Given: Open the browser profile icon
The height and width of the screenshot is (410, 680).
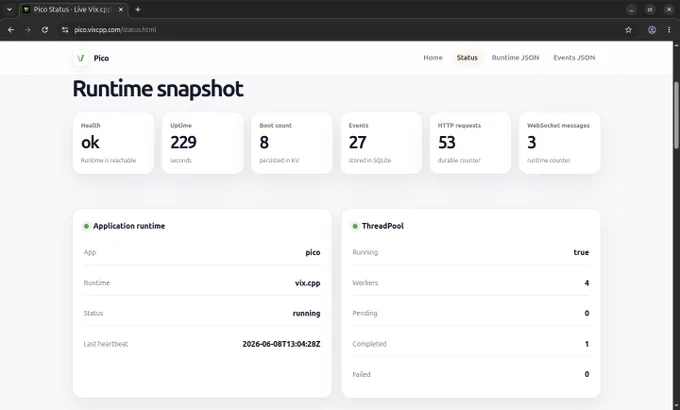Looking at the screenshot, I should [652, 30].
